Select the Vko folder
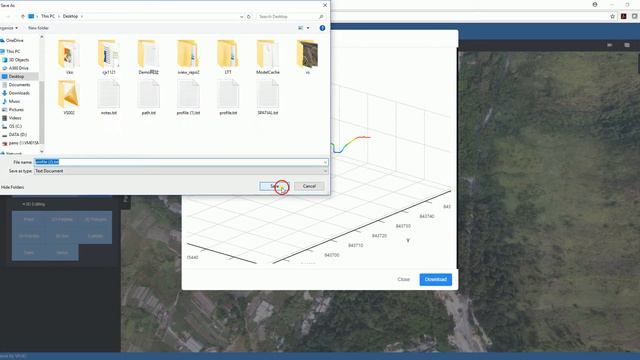The width and height of the screenshot is (640, 360). (69, 57)
